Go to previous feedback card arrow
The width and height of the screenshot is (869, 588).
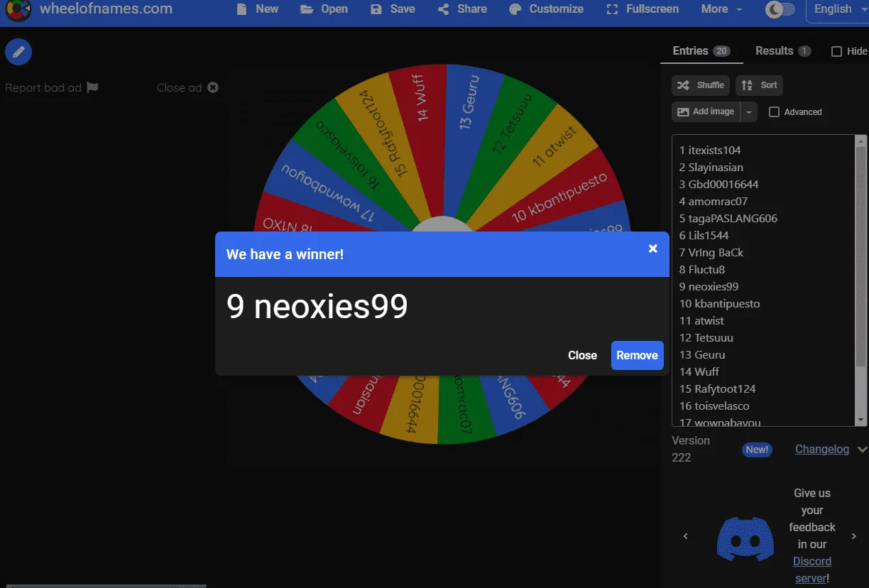click(x=685, y=536)
